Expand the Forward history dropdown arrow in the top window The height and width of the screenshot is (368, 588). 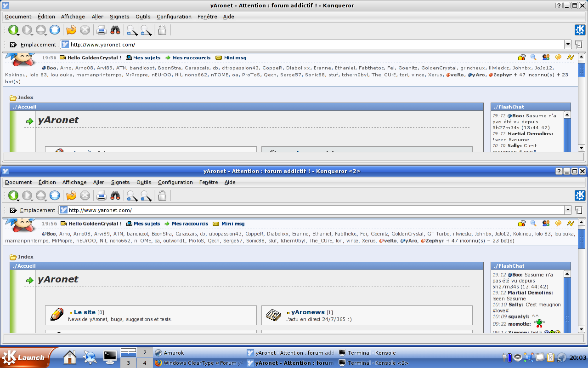pos(32,35)
